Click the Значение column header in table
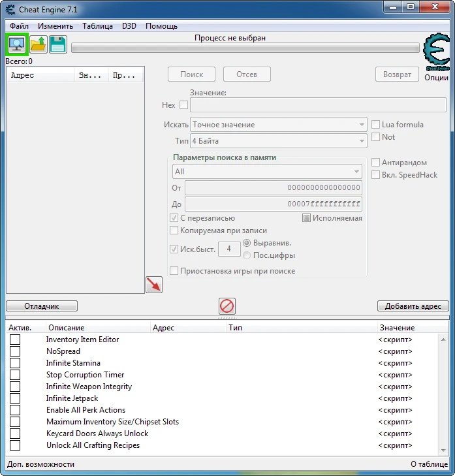 tap(413, 328)
